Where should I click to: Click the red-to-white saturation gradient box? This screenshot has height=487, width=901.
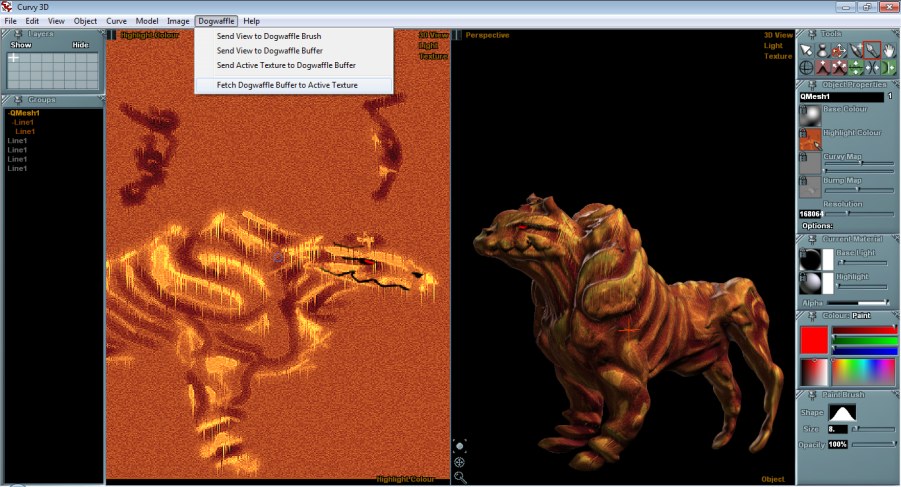pos(814,372)
